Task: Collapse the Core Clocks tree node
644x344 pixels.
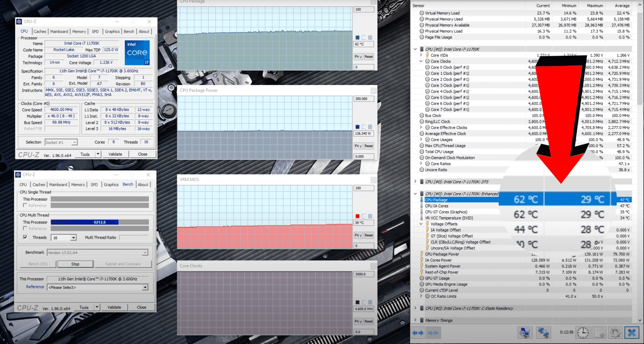Action: 421,61
